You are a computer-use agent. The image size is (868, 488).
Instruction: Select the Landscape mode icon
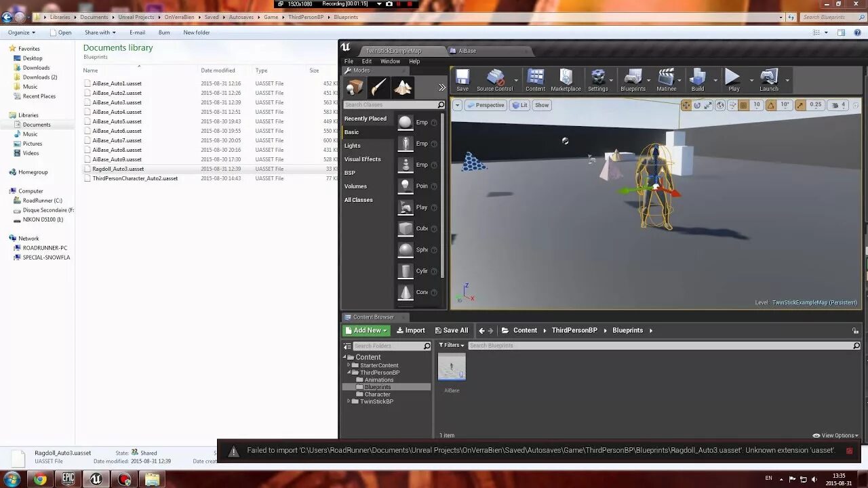pos(403,87)
